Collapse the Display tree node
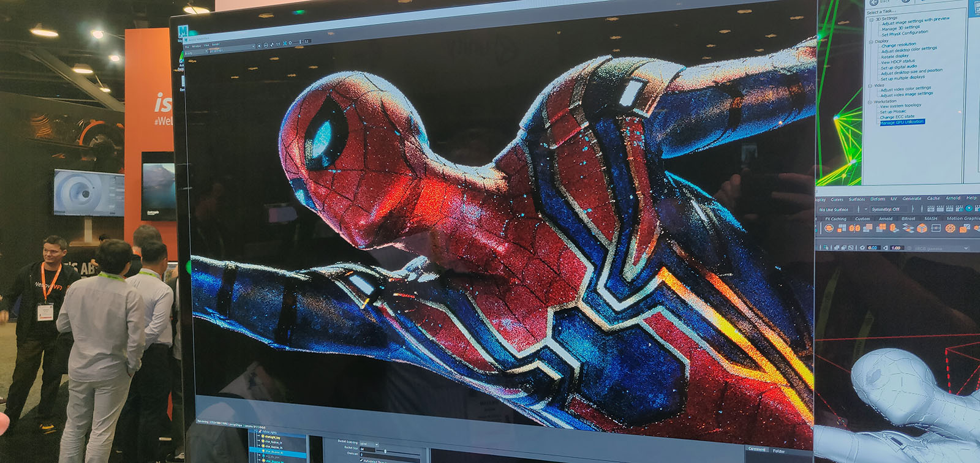 point(871,42)
